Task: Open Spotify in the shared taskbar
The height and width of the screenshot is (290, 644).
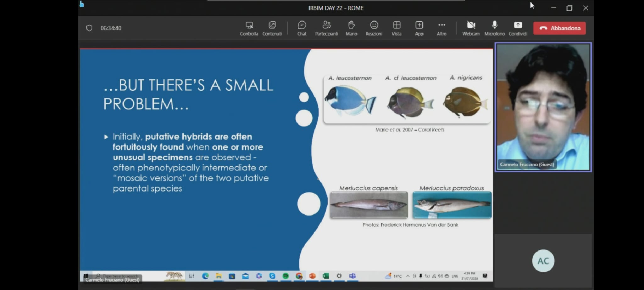Action: coord(286,276)
